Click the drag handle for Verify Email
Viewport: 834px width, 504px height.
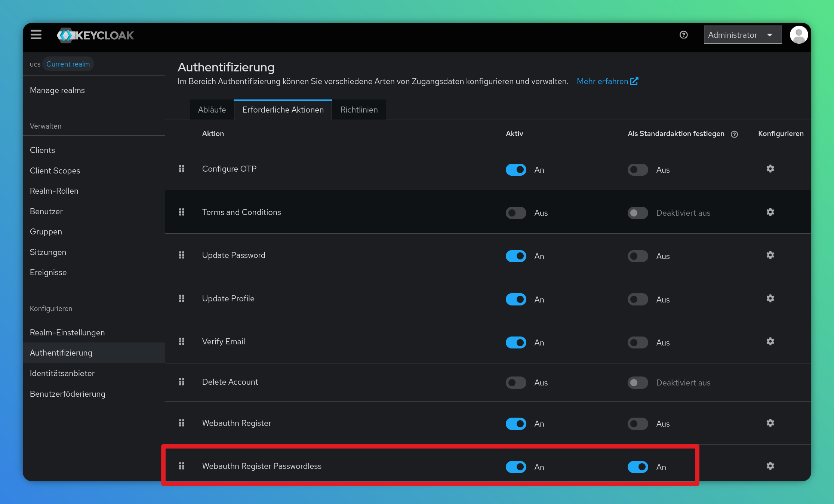tap(182, 341)
